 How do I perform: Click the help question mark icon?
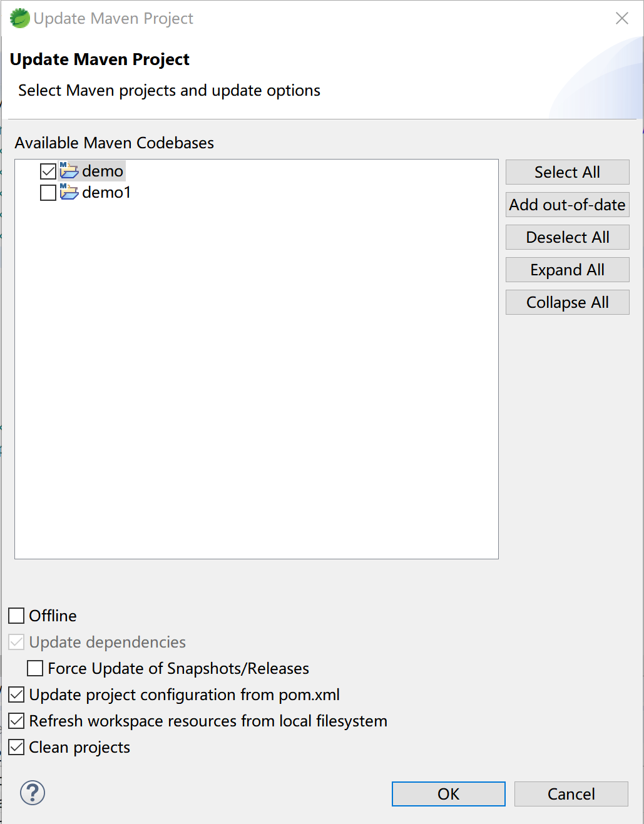33,793
